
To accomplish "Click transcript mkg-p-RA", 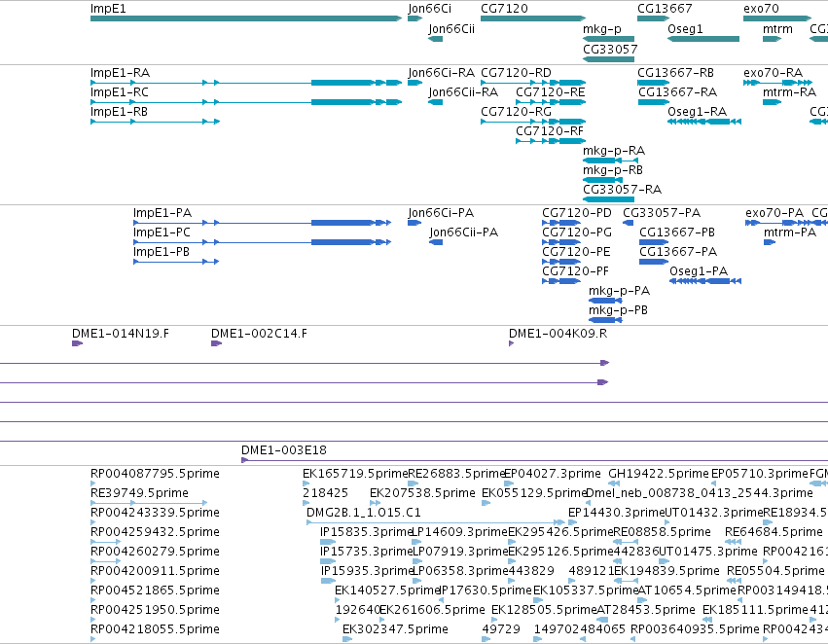I will [x=610, y=161].
